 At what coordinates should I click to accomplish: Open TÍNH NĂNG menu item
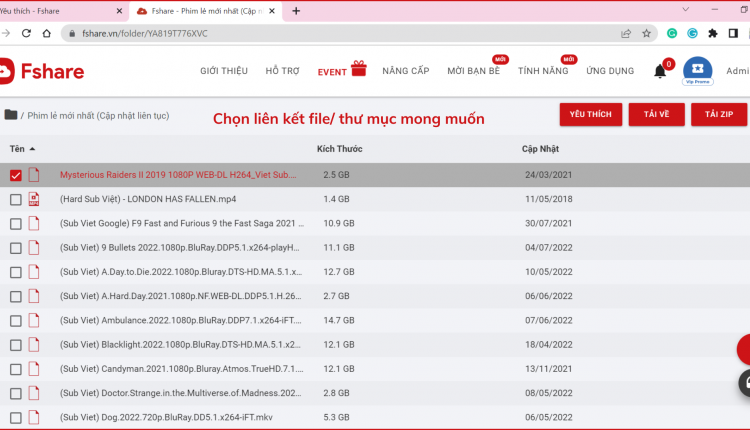pyautogui.click(x=543, y=71)
